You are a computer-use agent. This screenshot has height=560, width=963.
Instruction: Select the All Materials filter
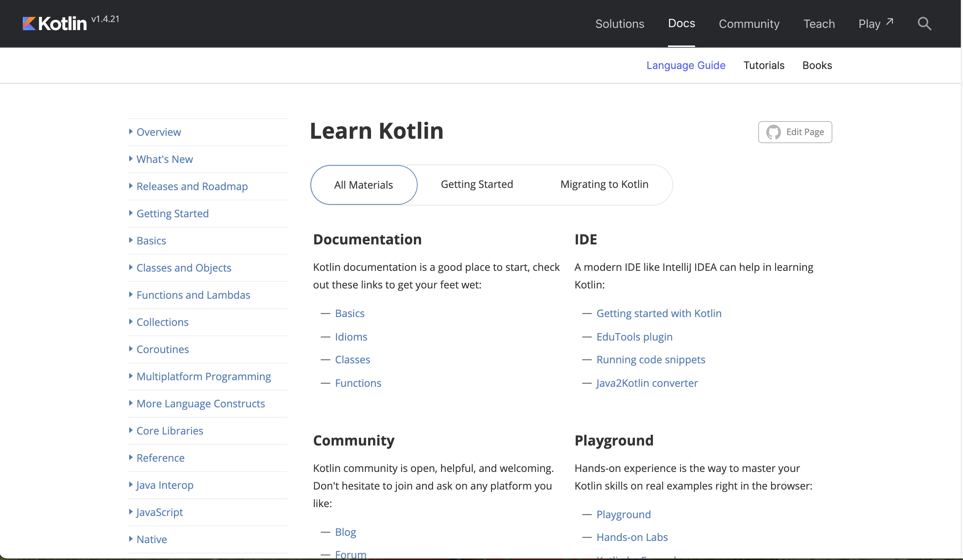click(x=363, y=185)
